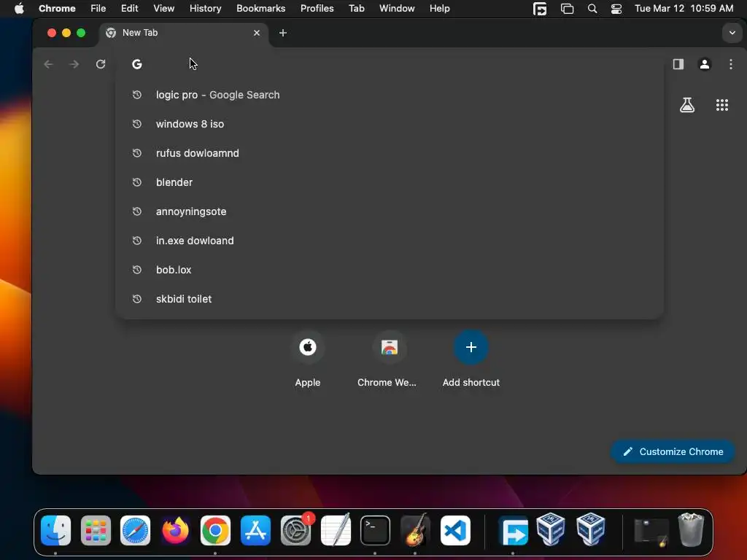Open the Chrome Web Store shortcut
This screenshot has width=747, height=560.
(389, 359)
